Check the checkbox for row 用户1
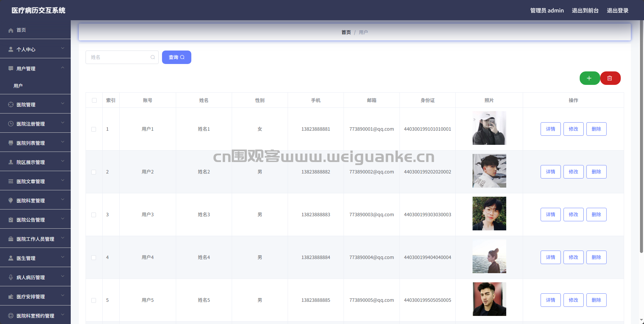The width and height of the screenshot is (644, 324). coord(94,129)
